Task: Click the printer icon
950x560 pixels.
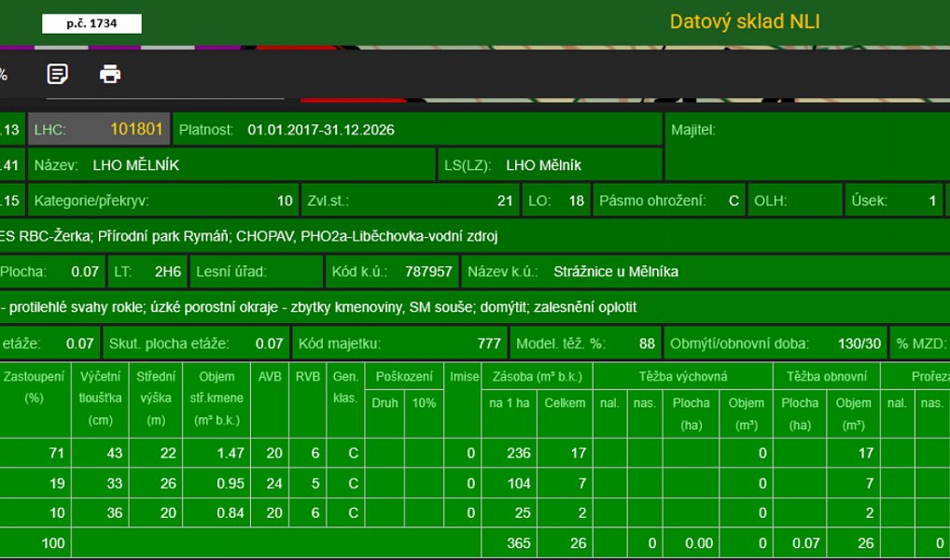Action: tap(110, 74)
